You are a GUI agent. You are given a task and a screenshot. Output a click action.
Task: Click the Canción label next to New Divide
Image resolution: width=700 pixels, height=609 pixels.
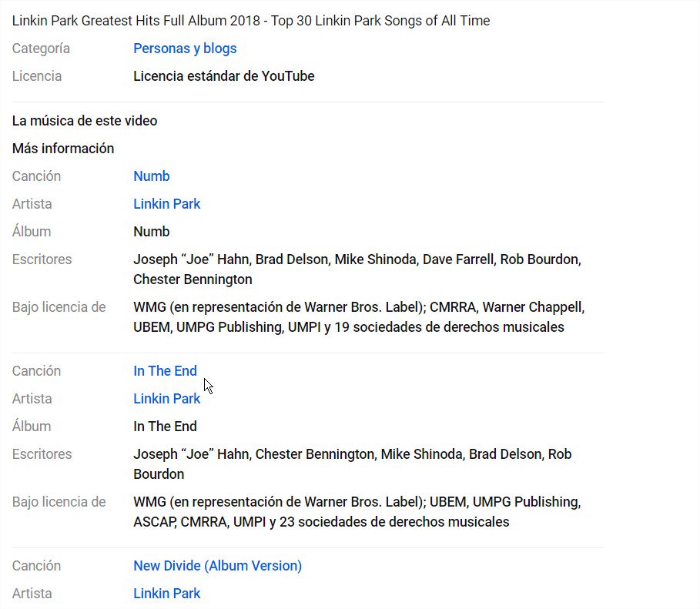tap(36, 565)
